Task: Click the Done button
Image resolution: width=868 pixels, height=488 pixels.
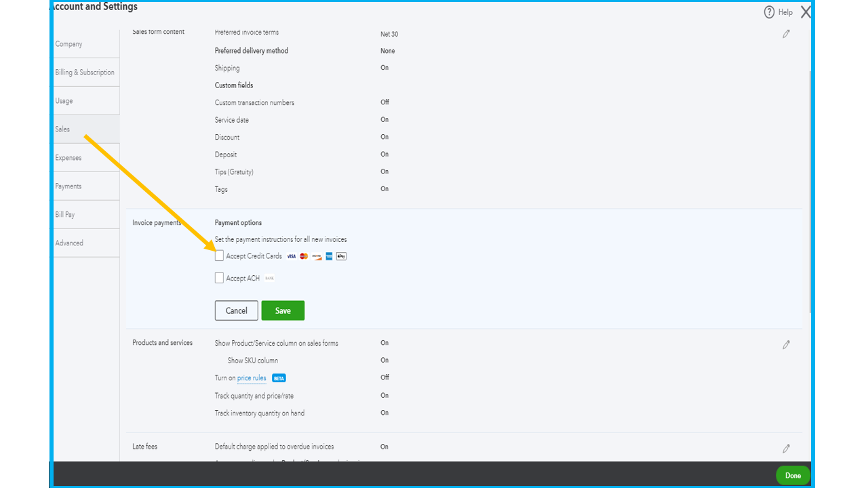Action: click(x=792, y=475)
